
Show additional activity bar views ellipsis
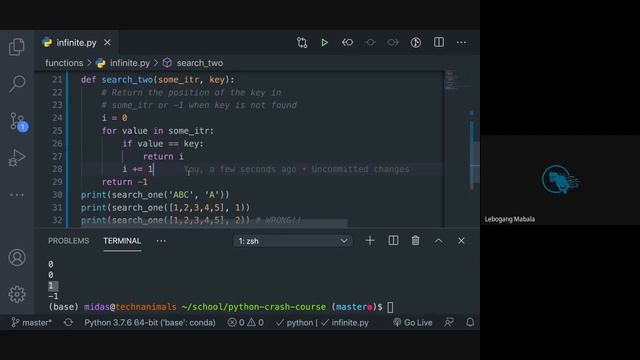point(17,195)
